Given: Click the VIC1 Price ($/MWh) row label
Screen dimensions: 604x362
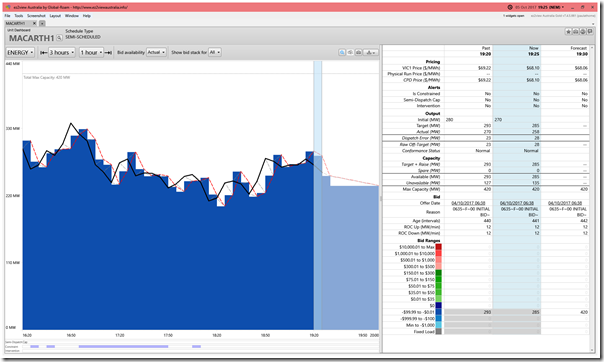Looking at the screenshot, I should 421,68.
